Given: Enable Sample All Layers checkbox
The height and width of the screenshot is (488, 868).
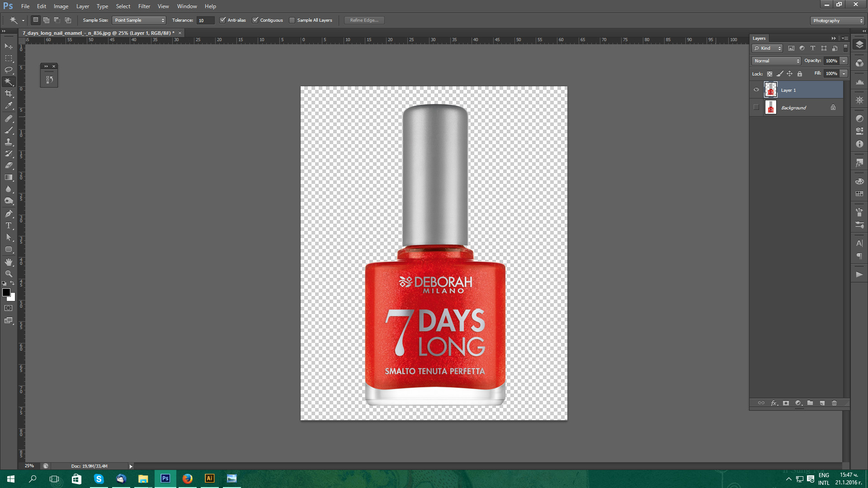Looking at the screenshot, I should [x=292, y=20].
